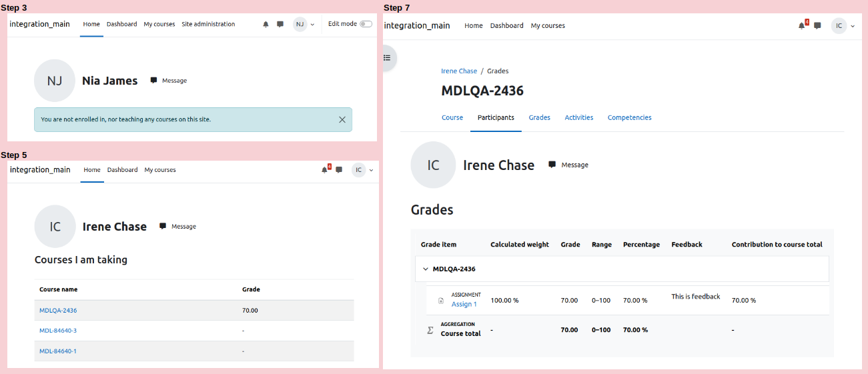Click Message link in Step 7 profile

[575, 165]
